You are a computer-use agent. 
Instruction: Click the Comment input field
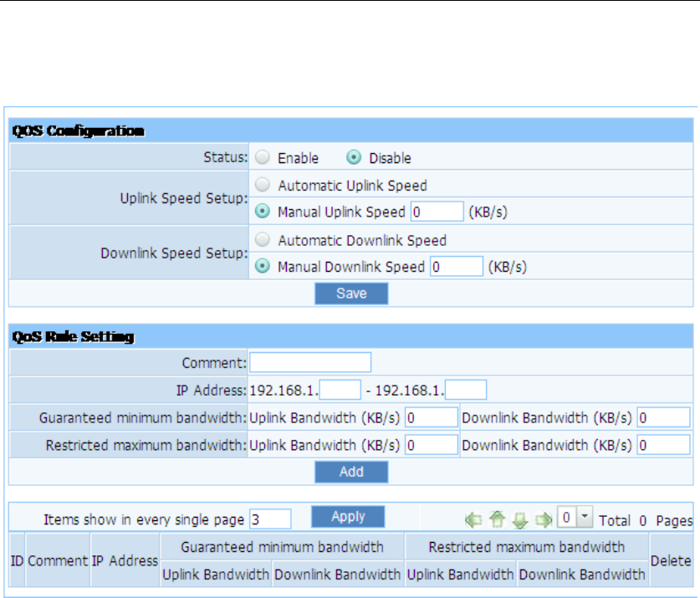click(310, 362)
